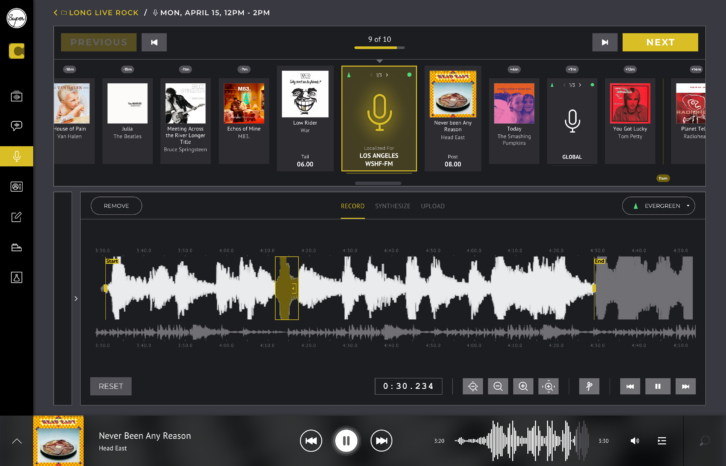Viewport: 726px width, 466px height.
Task: Select the Low Rider album card
Action: 305,118
